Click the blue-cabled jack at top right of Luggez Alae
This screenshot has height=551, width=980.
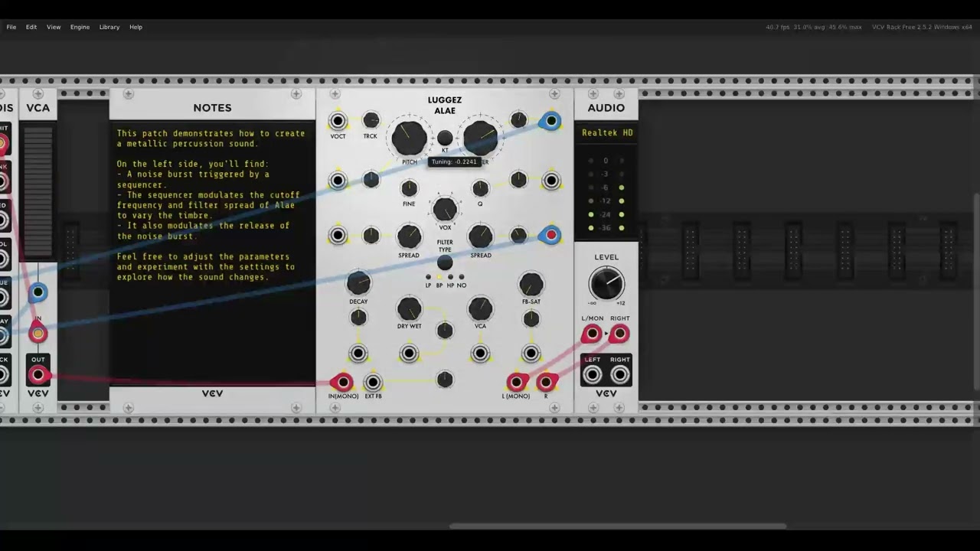(x=550, y=121)
